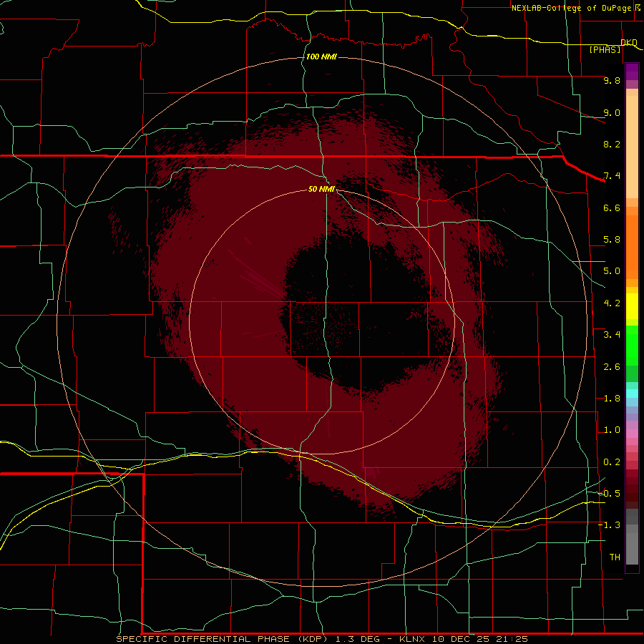The height and width of the screenshot is (644, 644).
Task: Click the 8.2 color scale value
Action: (612, 144)
